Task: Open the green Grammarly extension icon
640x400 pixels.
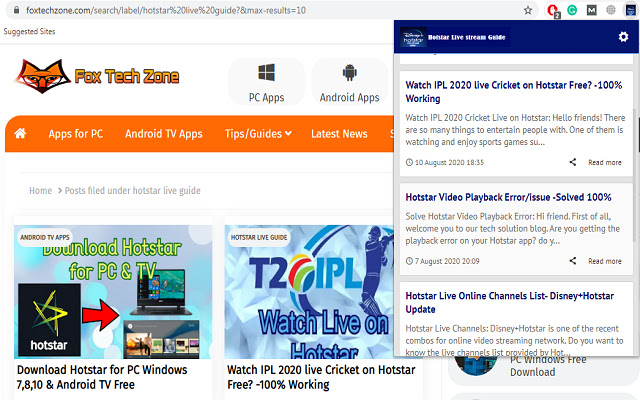Action: point(572,10)
